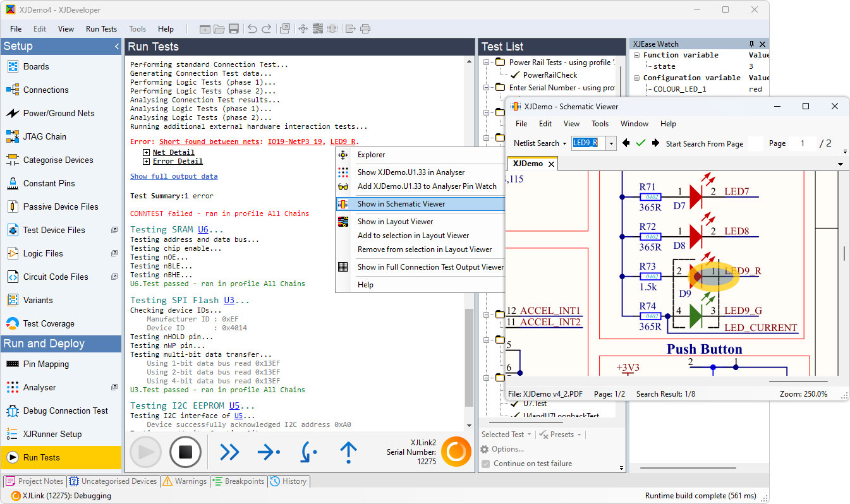Click LED9_R net link in error line
The image size is (850, 504).
pos(343,141)
